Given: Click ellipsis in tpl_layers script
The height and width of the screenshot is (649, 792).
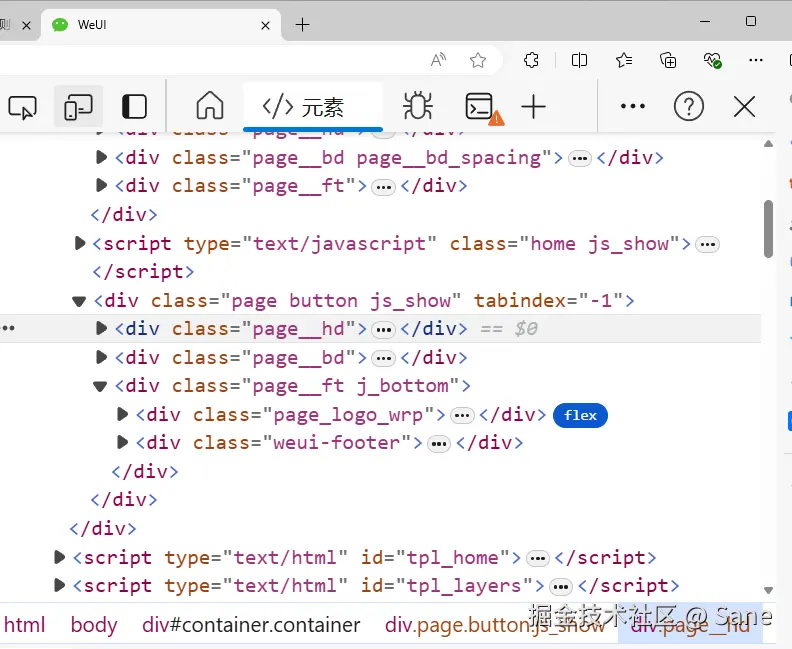Looking at the screenshot, I should pyautogui.click(x=561, y=587).
